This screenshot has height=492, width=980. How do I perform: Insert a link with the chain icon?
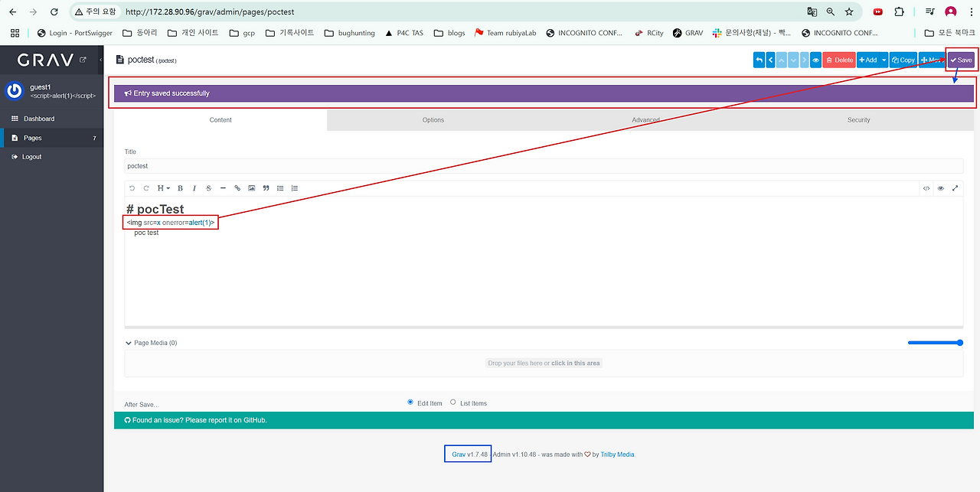click(x=237, y=188)
